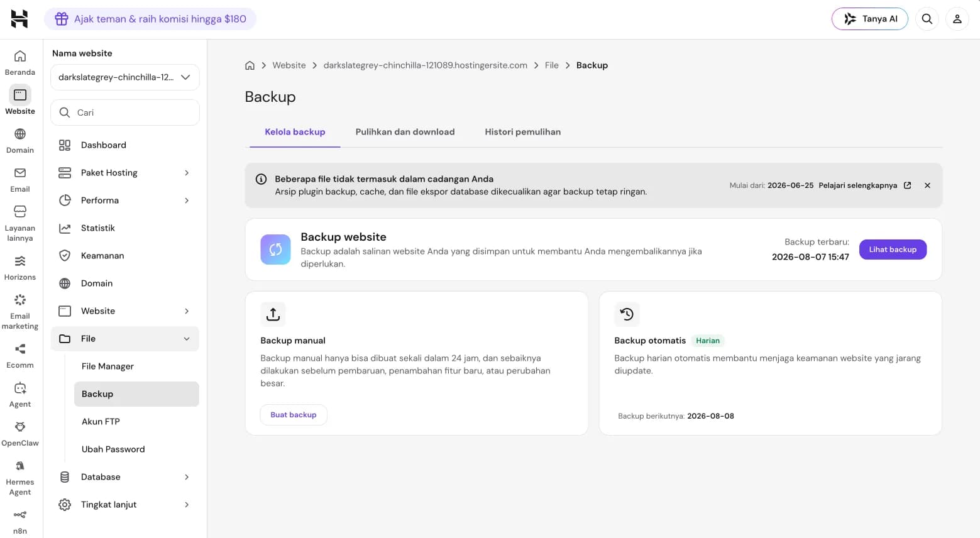The width and height of the screenshot is (980, 538).
Task: Click the referral commission banner
Action: pos(150,19)
